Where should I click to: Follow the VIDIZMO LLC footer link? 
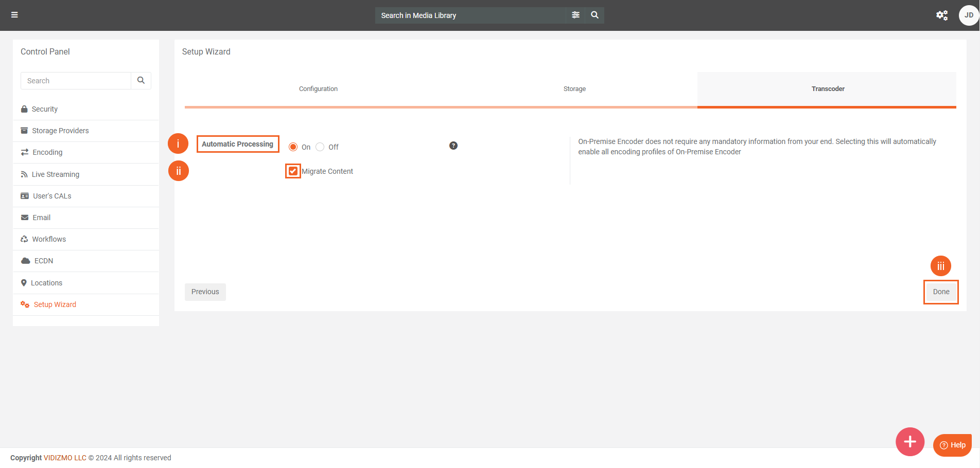click(65, 458)
